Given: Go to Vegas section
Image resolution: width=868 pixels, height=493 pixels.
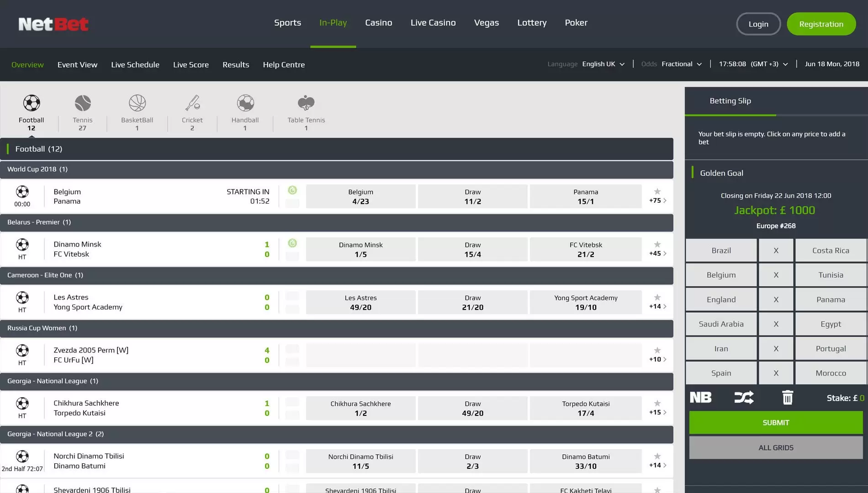Looking at the screenshot, I should [486, 22].
